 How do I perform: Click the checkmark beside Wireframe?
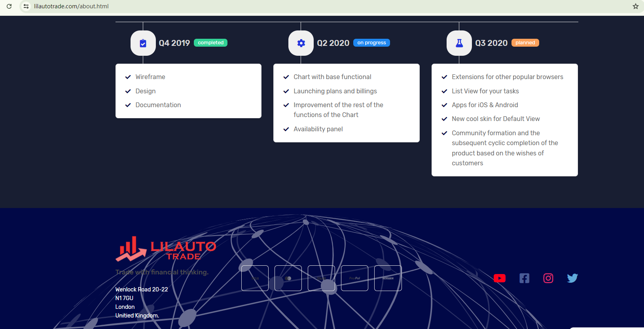click(x=128, y=77)
